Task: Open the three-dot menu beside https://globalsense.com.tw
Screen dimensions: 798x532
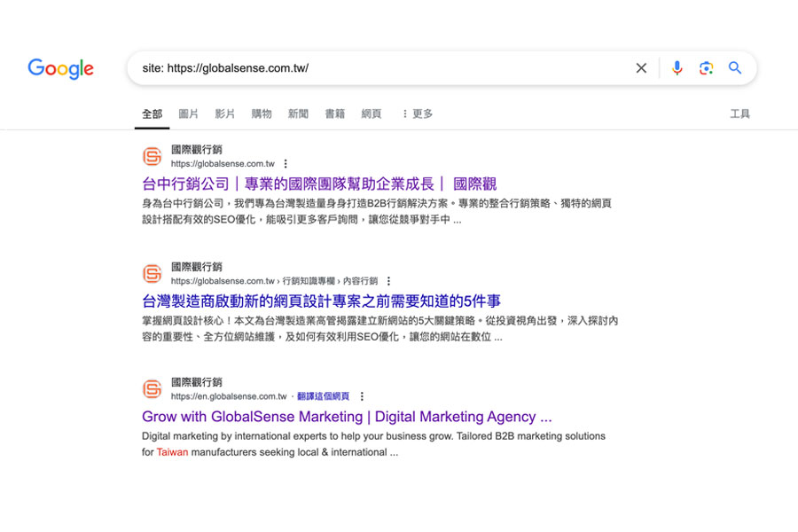Action: (286, 163)
